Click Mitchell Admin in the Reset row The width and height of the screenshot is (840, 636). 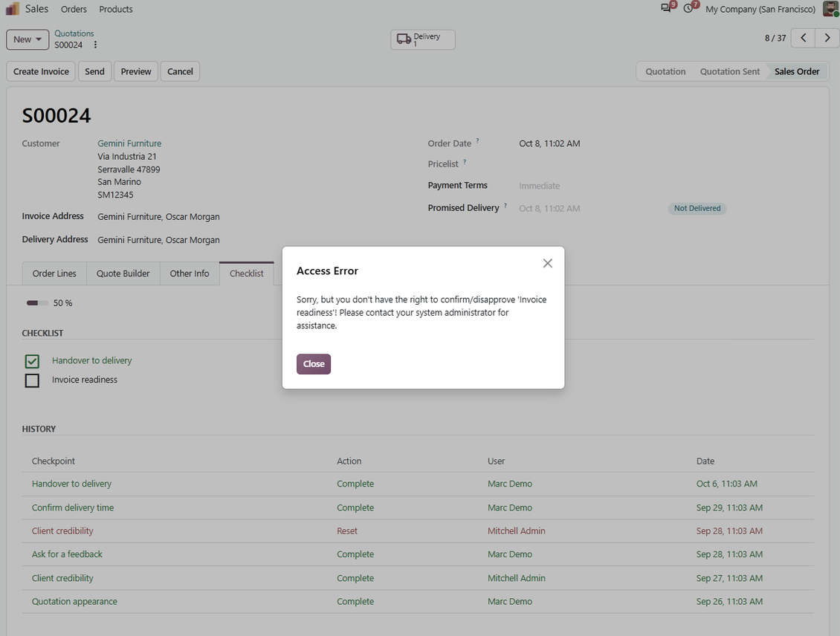(x=517, y=531)
